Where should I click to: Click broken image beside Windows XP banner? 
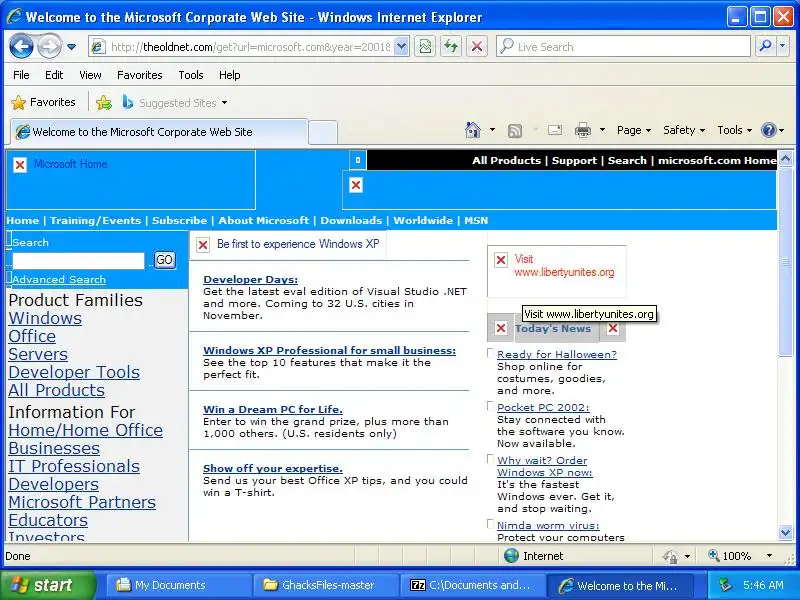(x=203, y=245)
